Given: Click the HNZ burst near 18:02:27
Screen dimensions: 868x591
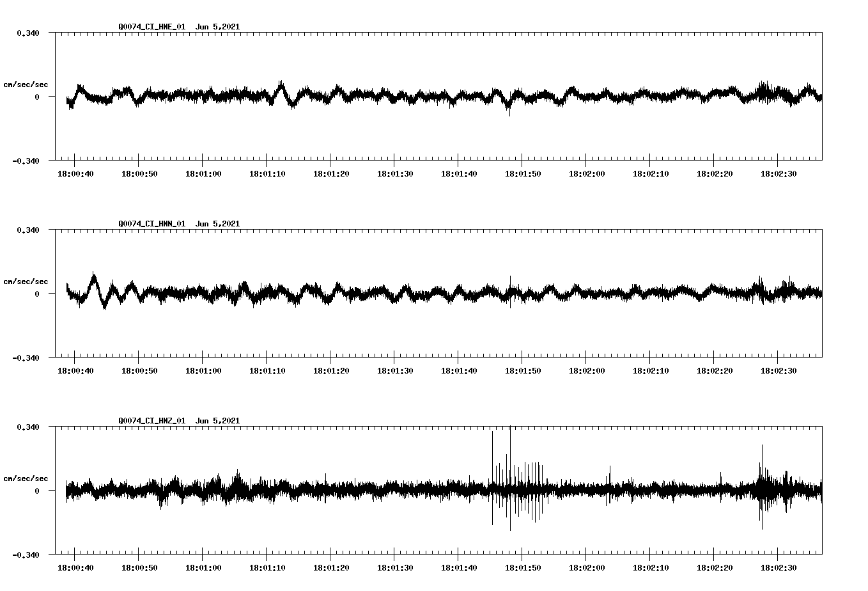Looking at the screenshot, I should click(764, 487).
